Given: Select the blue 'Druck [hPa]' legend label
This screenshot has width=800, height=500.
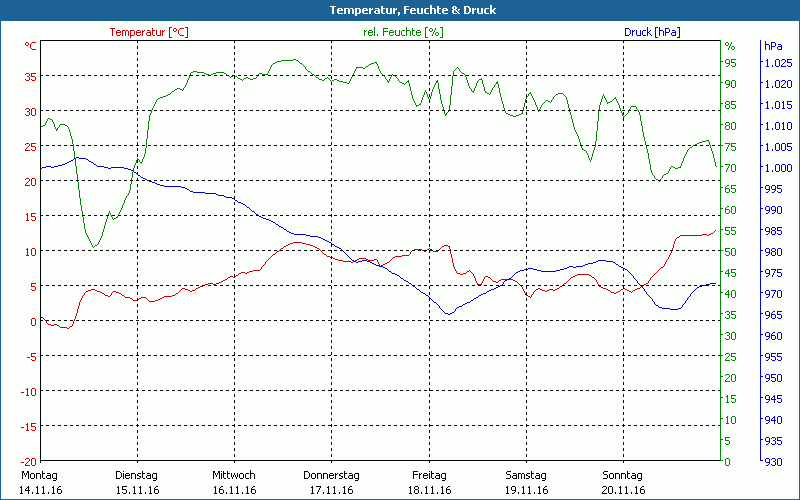Looking at the screenshot, I should tap(652, 32).
